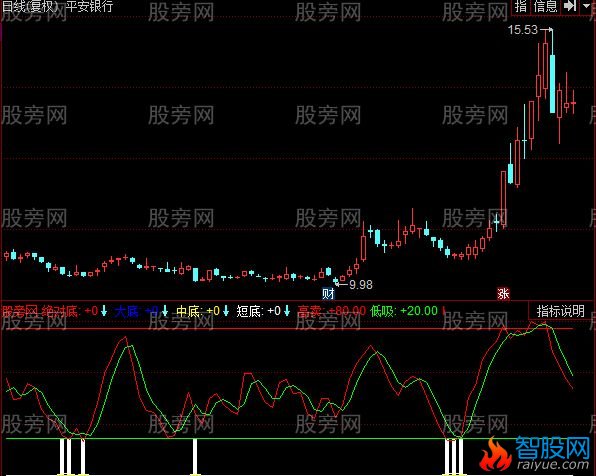Click the 指 indicator button
This screenshot has height=476, width=596.
click(x=521, y=6)
